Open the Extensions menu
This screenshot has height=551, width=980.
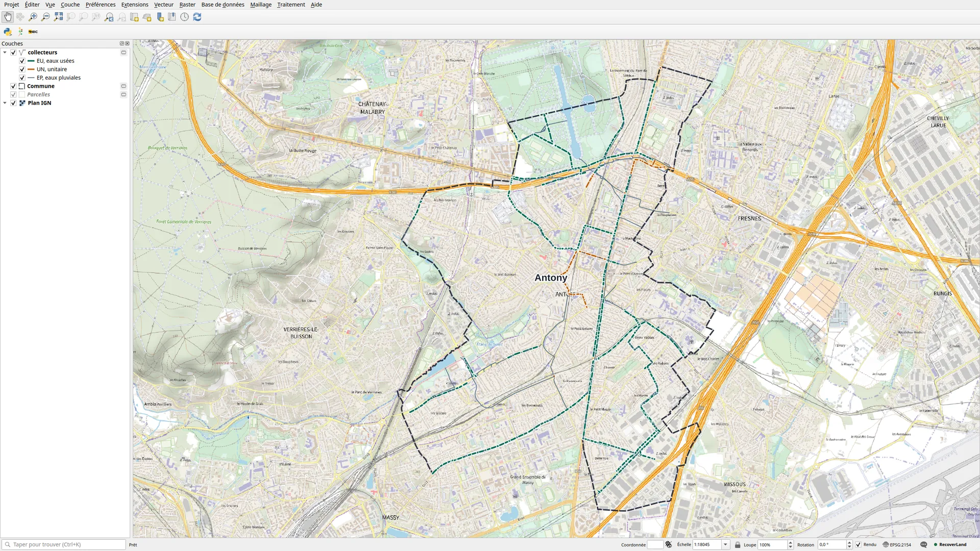(135, 5)
